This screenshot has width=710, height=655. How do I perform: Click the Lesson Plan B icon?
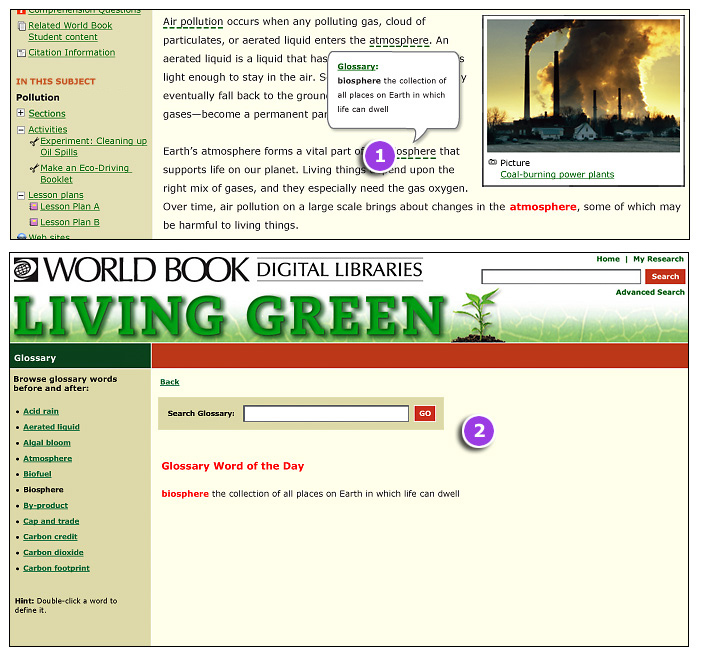34,222
